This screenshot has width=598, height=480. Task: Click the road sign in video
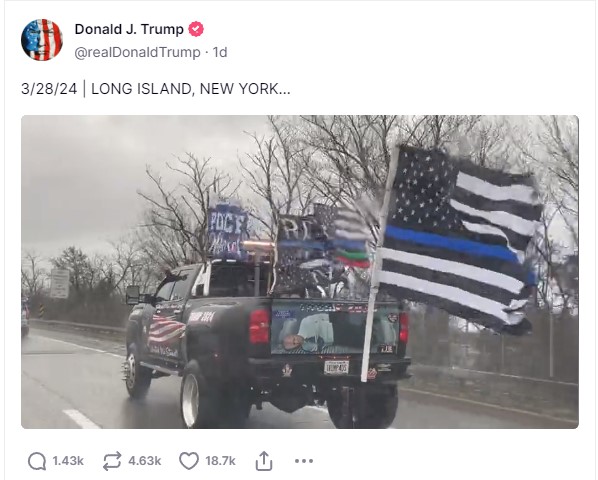click(x=60, y=284)
